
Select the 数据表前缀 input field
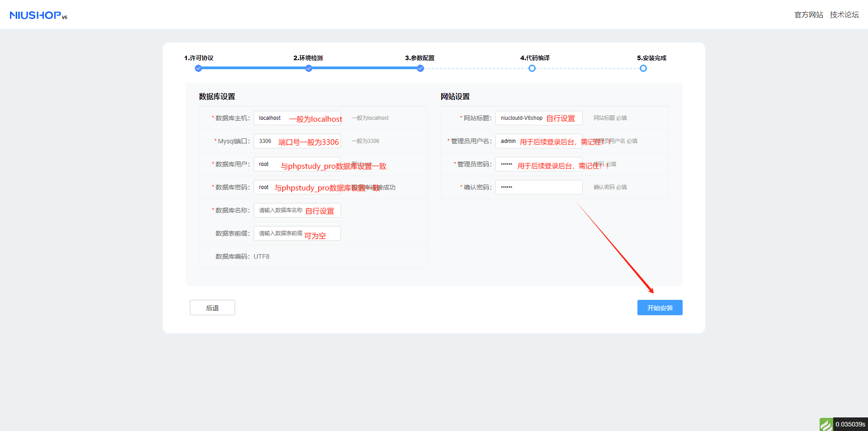pyautogui.click(x=297, y=233)
